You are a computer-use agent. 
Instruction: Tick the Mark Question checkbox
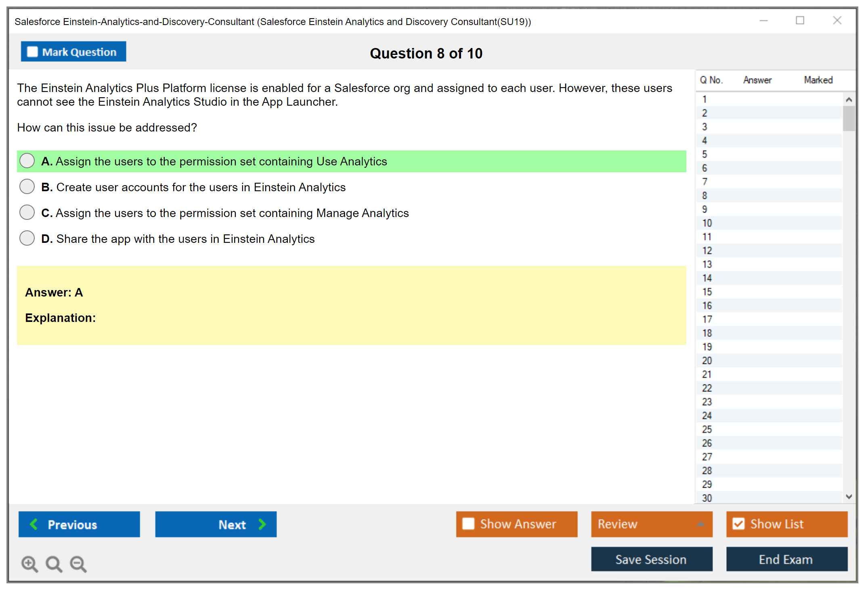32,52
